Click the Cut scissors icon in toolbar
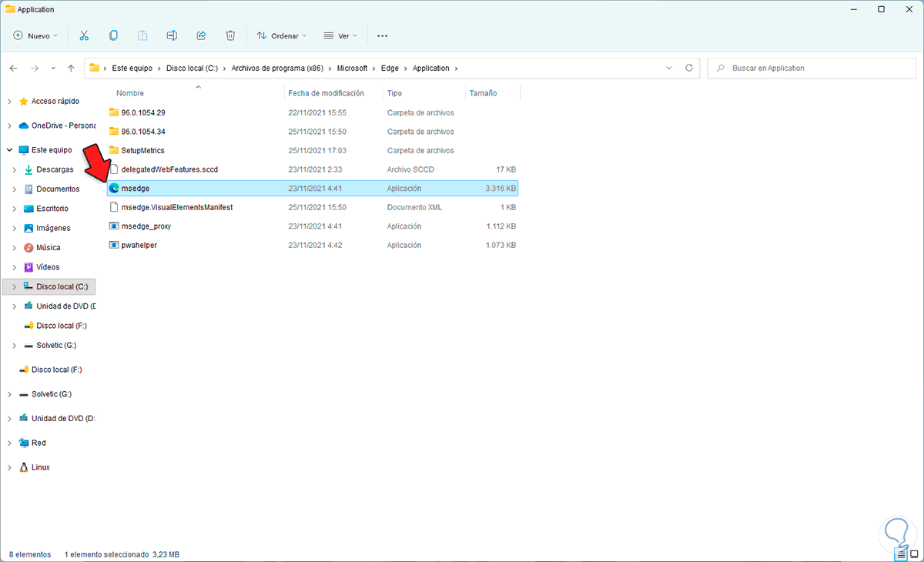Screen dimensions: 924x562 pos(85,35)
